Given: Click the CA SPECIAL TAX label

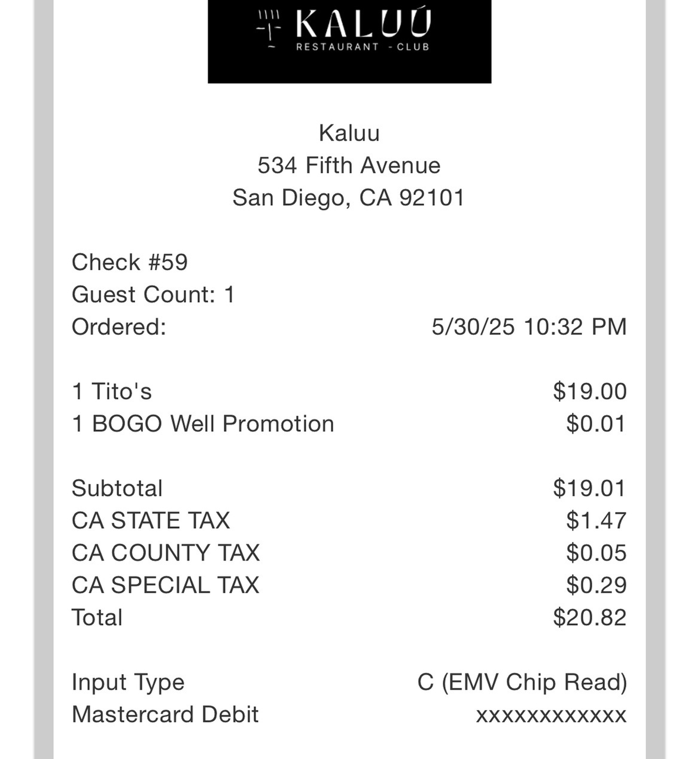Looking at the screenshot, I should (x=166, y=585).
